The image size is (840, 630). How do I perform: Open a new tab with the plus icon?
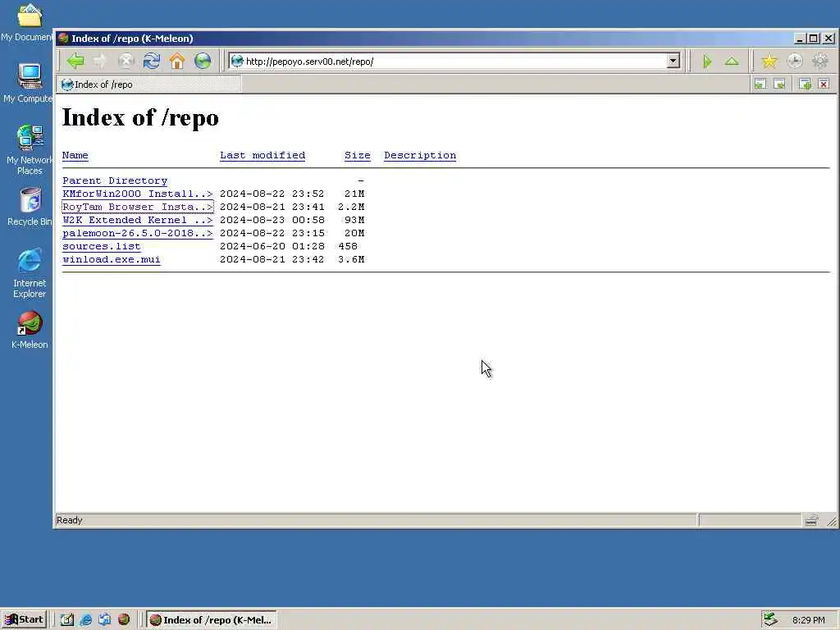pos(805,84)
